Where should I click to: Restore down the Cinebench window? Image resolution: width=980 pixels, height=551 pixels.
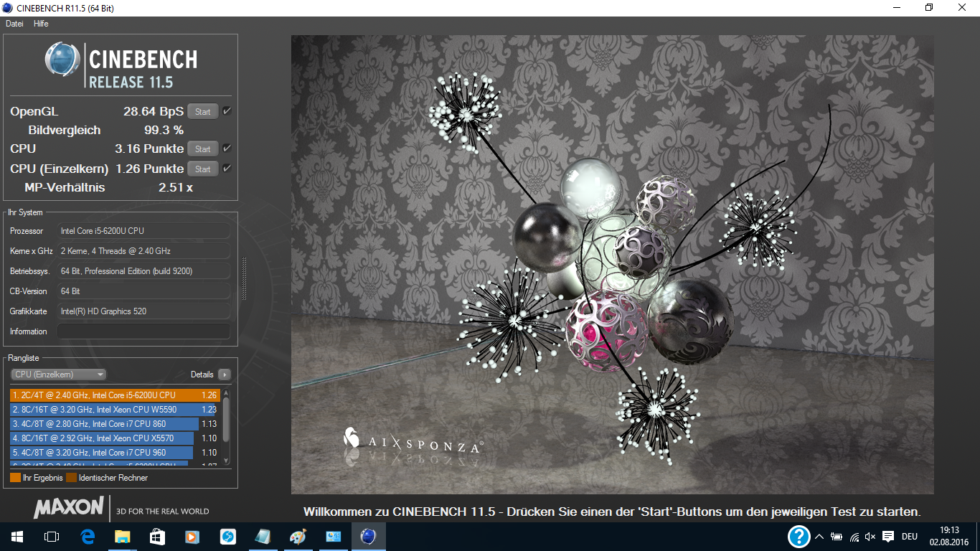tap(929, 8)
